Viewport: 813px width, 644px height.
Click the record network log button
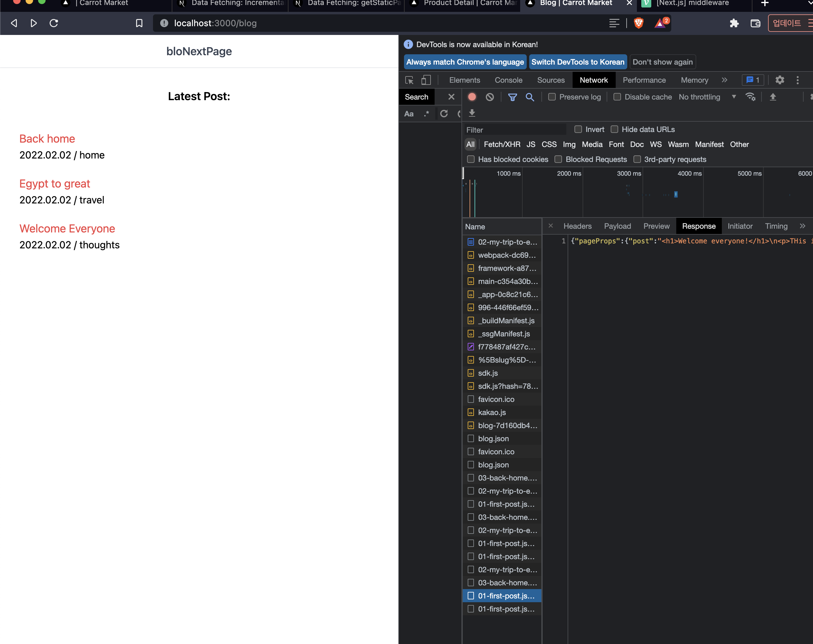click(x=472, y=97)
